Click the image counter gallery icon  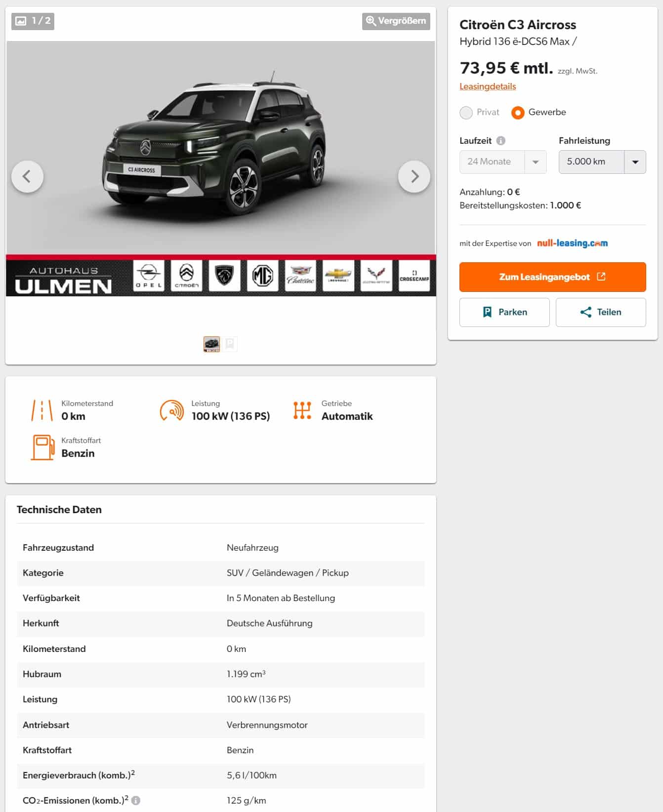[21, 21]
